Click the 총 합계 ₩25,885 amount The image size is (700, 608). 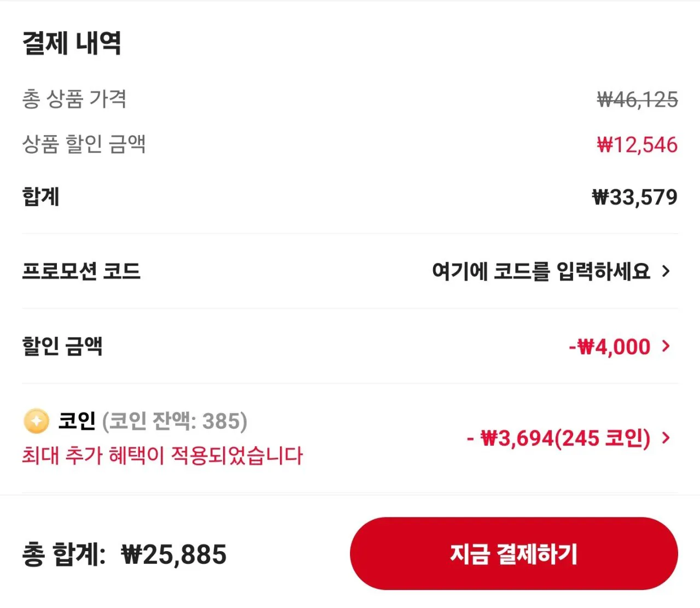pyautogui.click(x=124, y=554)
